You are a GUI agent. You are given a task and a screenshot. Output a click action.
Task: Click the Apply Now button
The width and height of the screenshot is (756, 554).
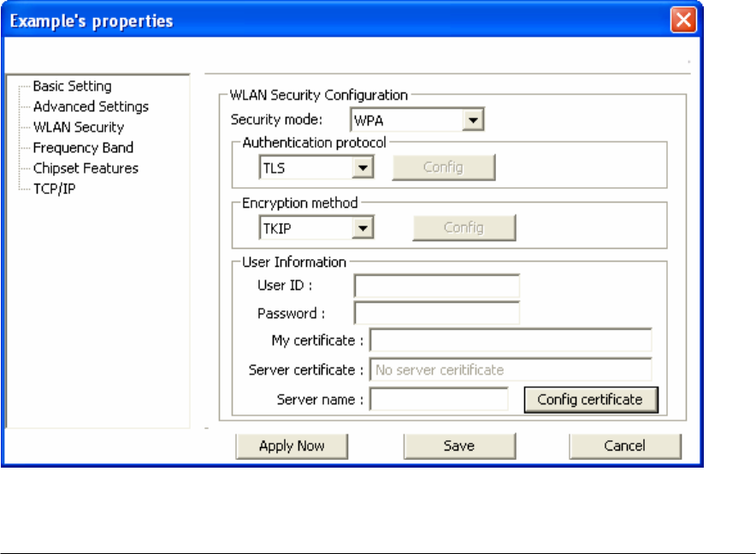292,446
